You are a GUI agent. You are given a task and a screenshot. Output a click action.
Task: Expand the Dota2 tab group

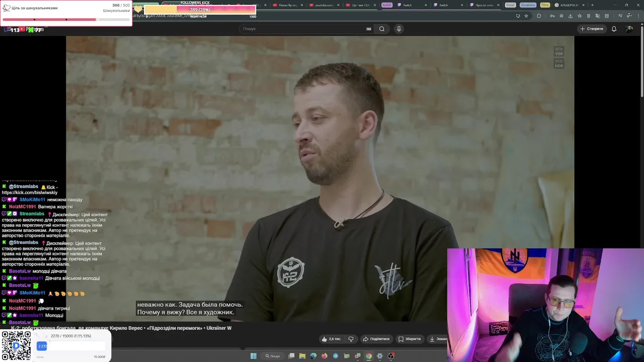[x=510, y=5]
